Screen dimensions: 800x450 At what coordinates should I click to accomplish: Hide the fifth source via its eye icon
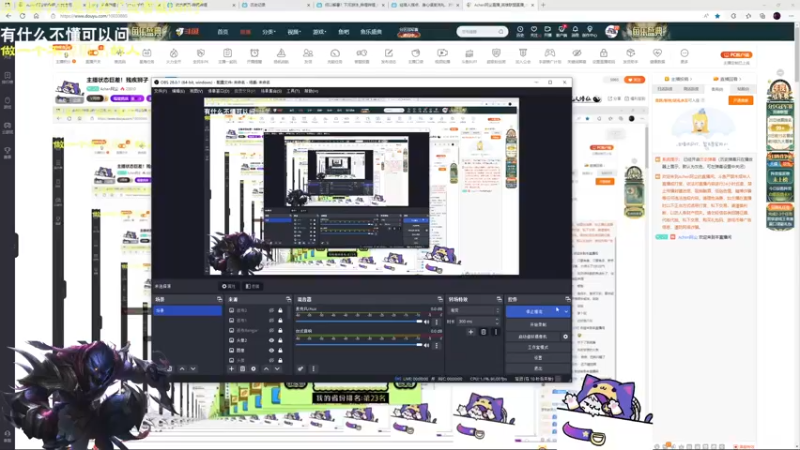pos(271,351)
